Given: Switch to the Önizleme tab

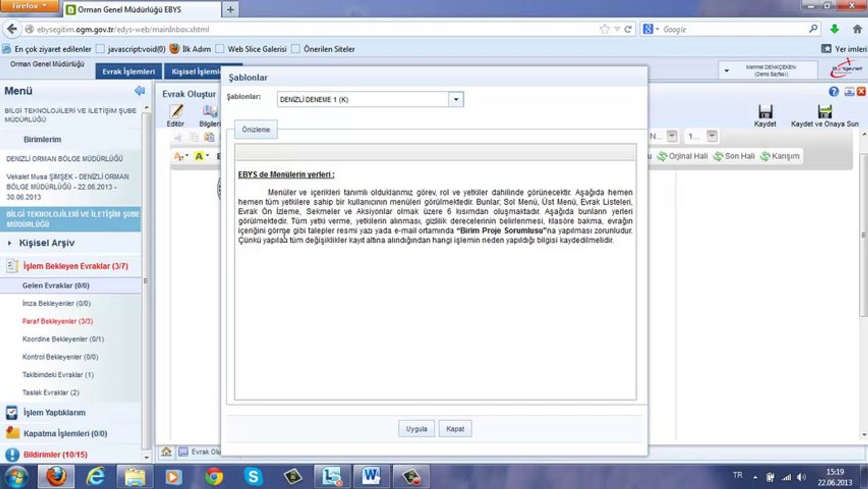Looking at the screenshot, I should (x=256, y=129).
